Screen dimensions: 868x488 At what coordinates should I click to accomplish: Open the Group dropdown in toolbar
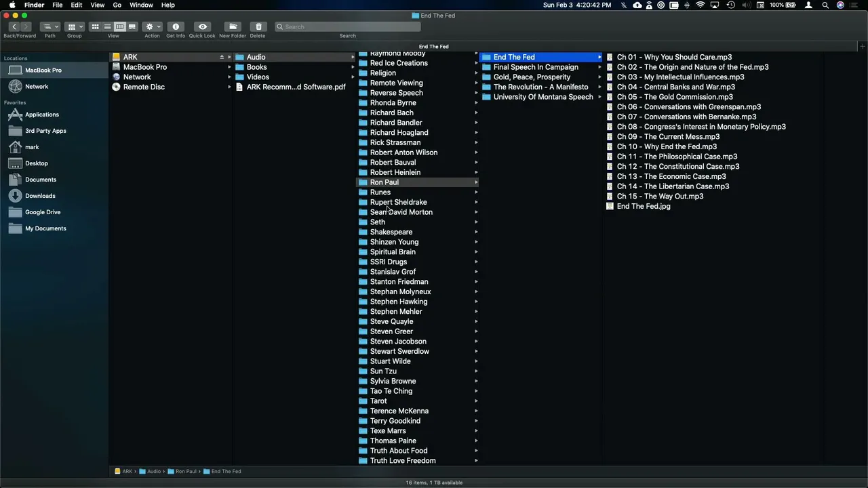75,26
